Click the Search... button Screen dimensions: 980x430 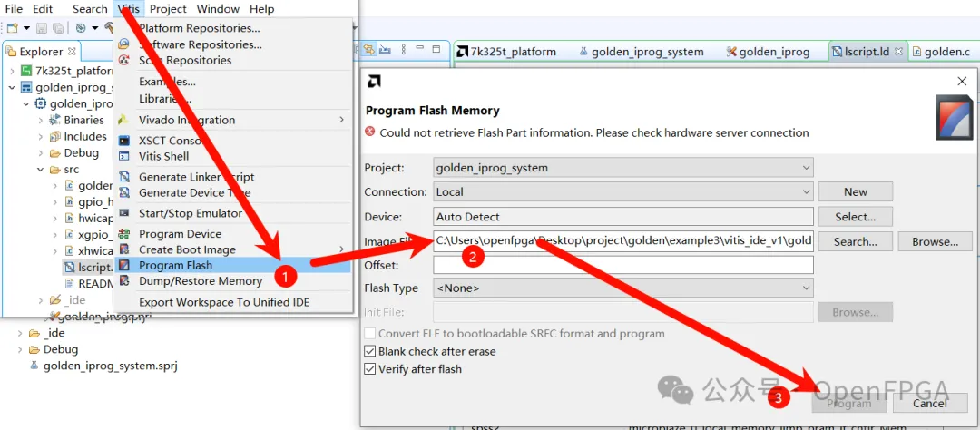[856, 241]
